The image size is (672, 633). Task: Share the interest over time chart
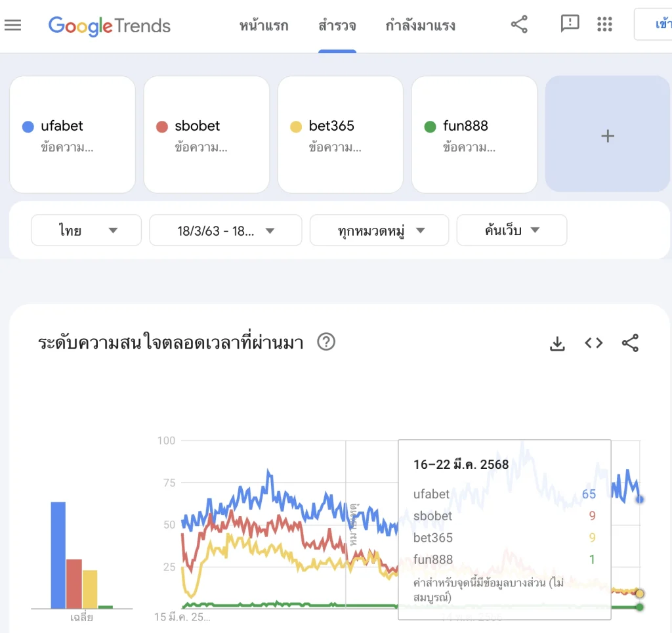point(630,343)
